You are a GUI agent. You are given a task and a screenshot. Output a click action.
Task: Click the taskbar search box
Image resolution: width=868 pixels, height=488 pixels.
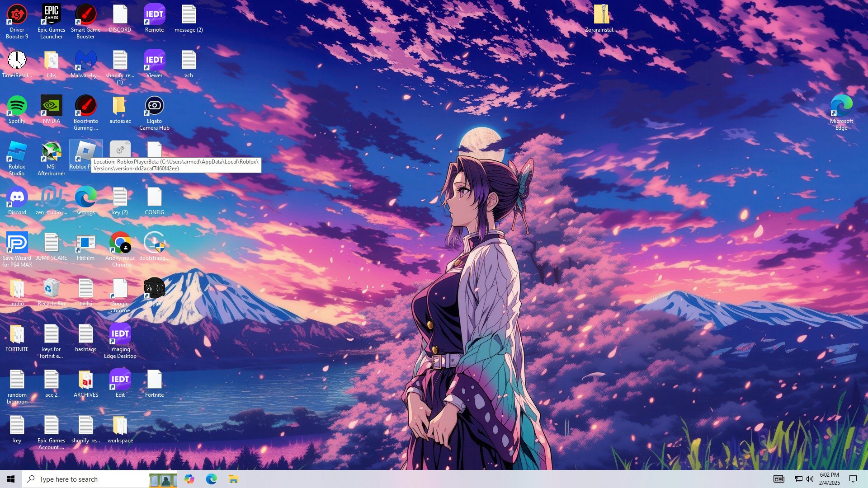coord(86,479)
